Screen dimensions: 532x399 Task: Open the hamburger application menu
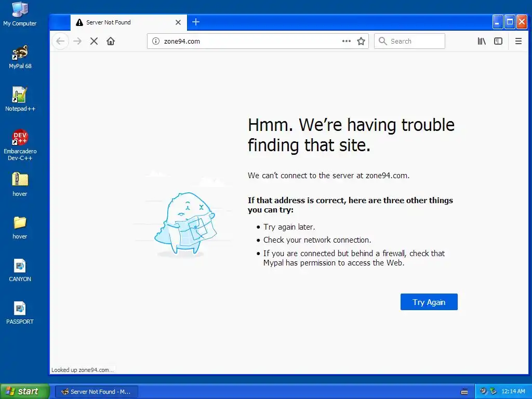518,41
